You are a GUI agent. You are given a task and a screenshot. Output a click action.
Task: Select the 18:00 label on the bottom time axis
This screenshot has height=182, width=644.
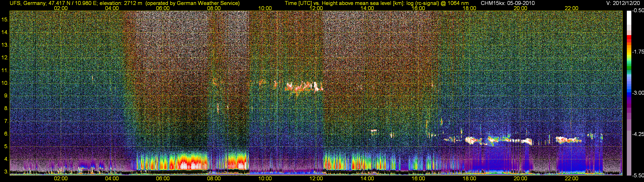pyautogui.click(x=469, y=179)
